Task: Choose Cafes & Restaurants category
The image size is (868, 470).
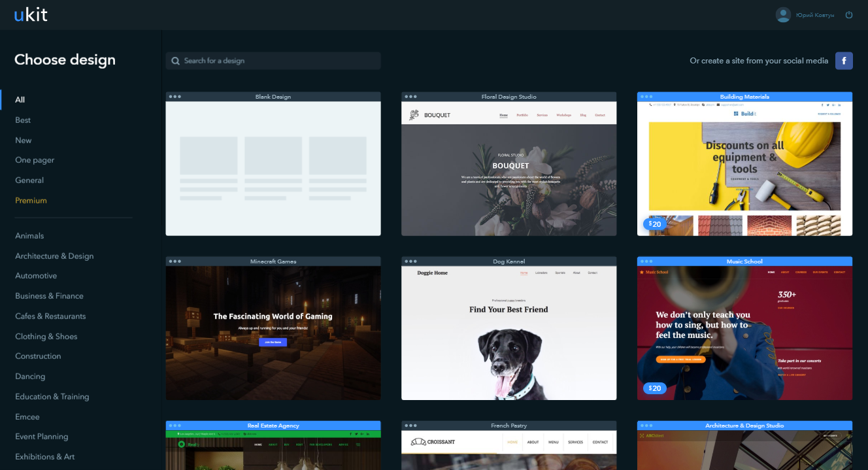Action: [x=50, y=316]
